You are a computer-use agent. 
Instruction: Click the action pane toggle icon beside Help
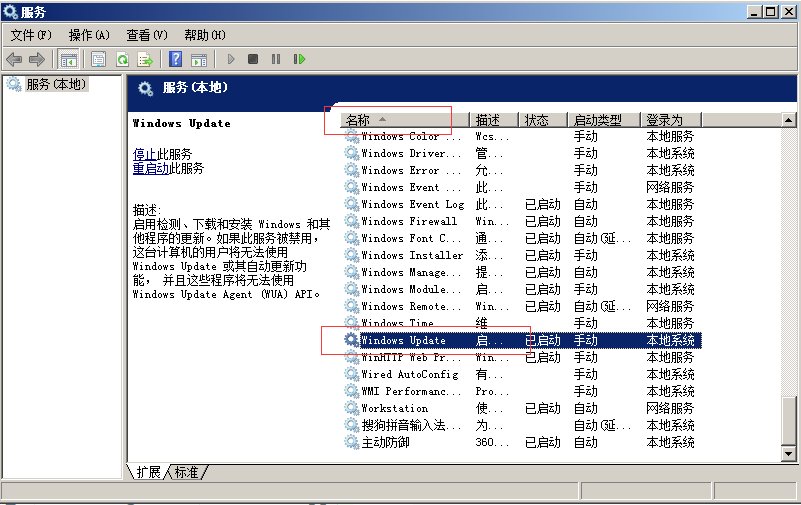[x=199, y=60]
